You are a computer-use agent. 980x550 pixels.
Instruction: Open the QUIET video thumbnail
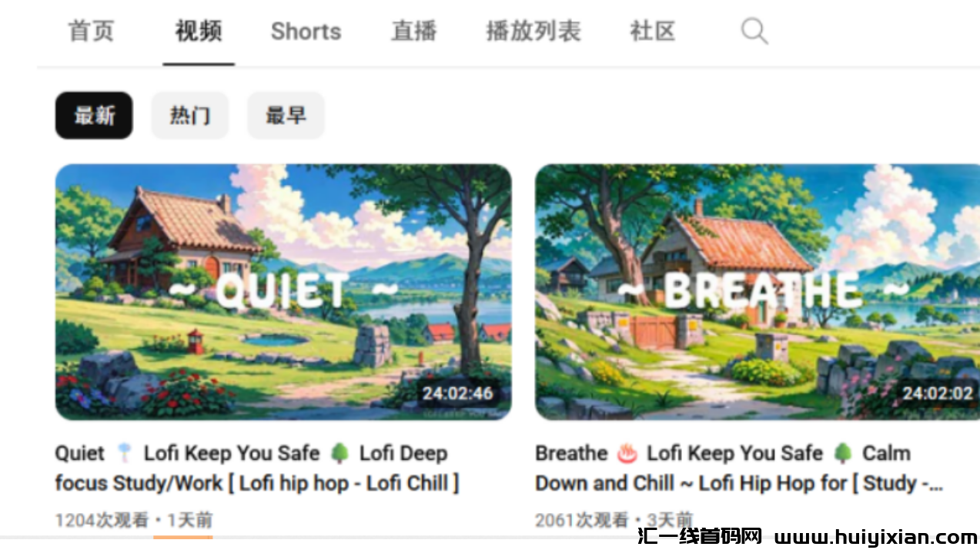click(283, 292)
